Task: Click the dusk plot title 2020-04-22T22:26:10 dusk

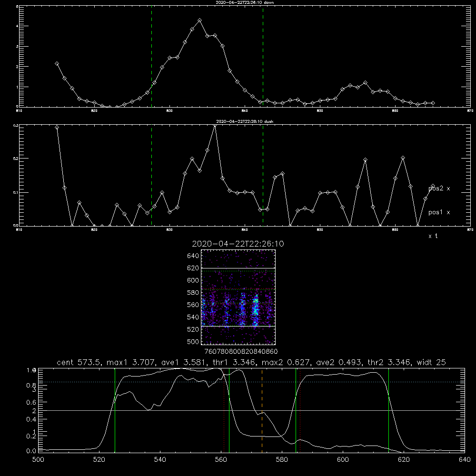Action: (x=245, y=121)
